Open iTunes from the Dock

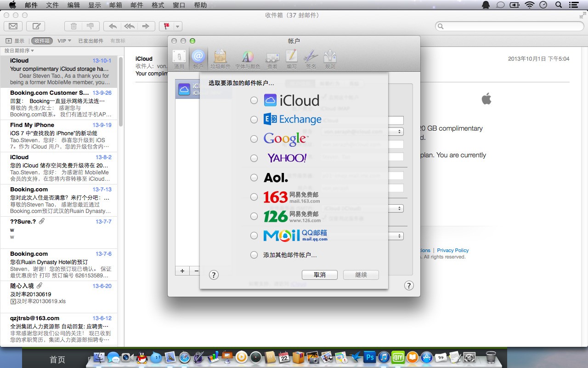(x=384, y=357)
